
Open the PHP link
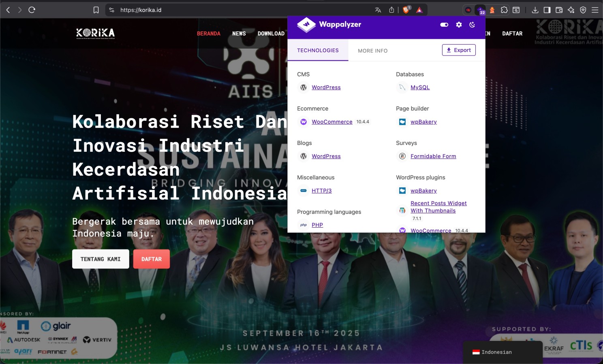(317, 225)
